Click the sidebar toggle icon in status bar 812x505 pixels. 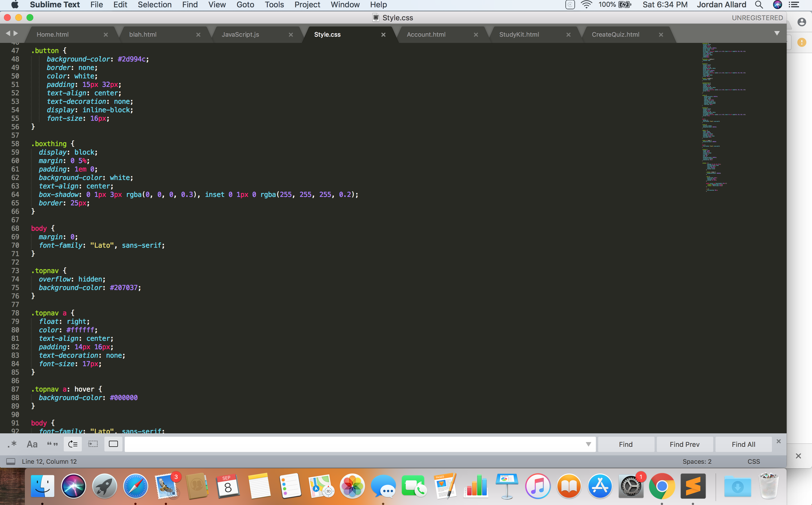(x=11, y=462)
